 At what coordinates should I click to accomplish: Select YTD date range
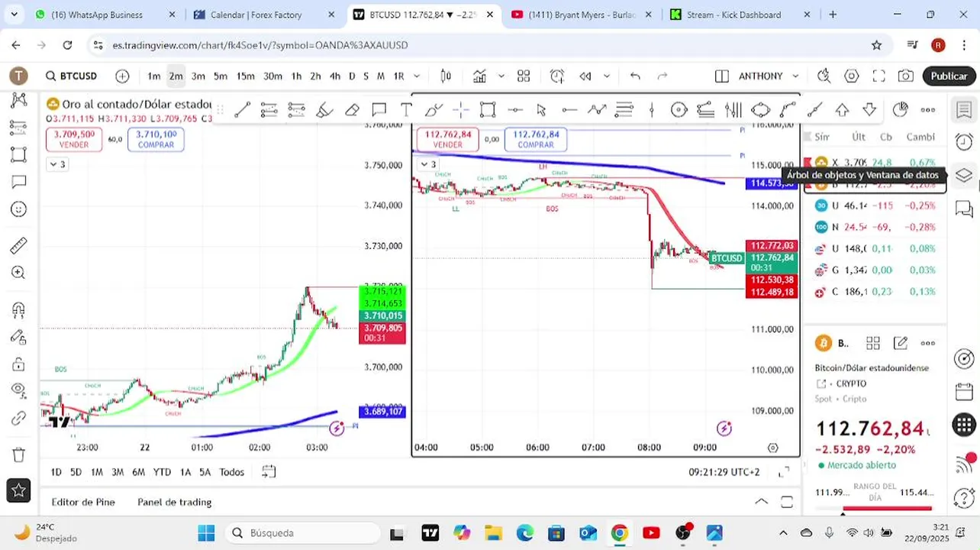[162, 472]
